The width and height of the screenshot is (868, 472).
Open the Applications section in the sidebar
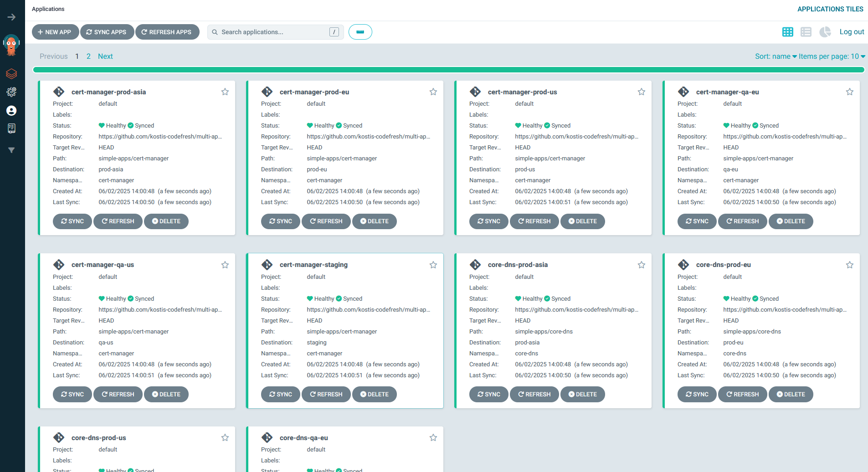[11, 73]
